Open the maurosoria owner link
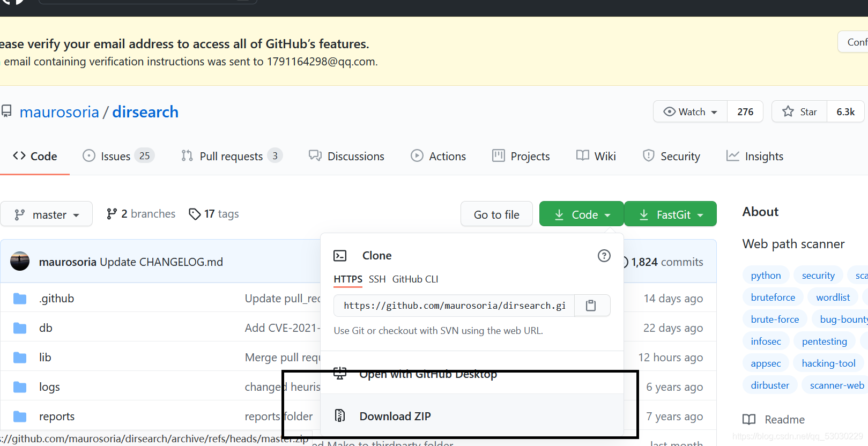Image resolution: width=868 pixels, height=446 pixels. pos(60,111)
